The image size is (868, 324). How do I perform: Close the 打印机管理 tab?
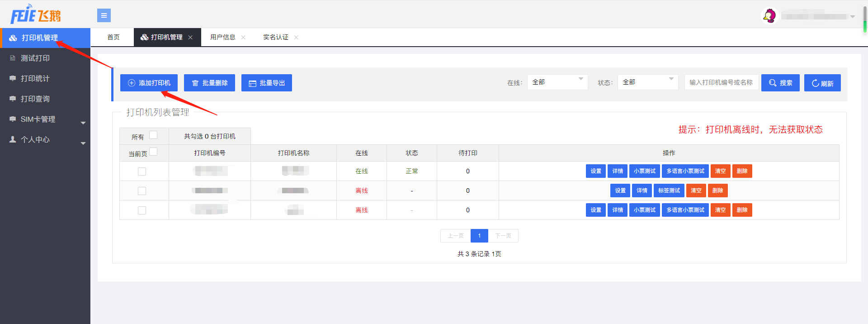[190, 38]
